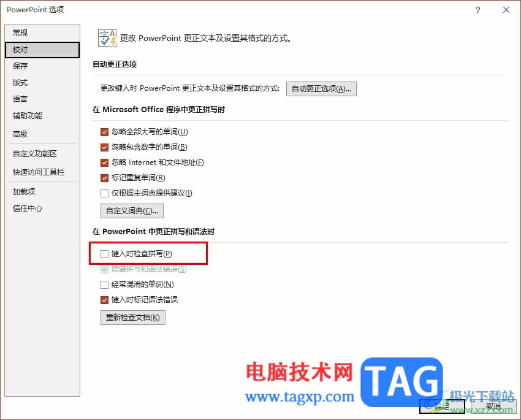Viewport: 521px width, 420px height.
Task: Uncheck 忽略 Internet 和文件地址 option
Action: 104,162
